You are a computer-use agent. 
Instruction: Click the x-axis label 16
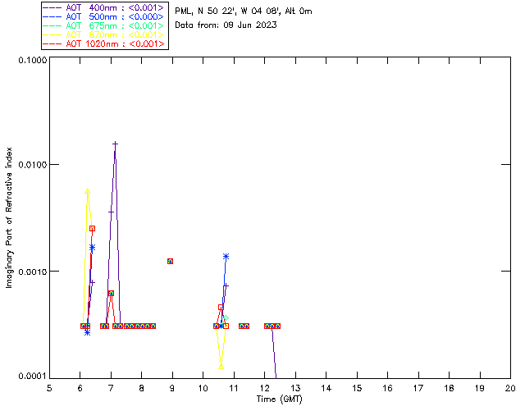pos(387,388)
